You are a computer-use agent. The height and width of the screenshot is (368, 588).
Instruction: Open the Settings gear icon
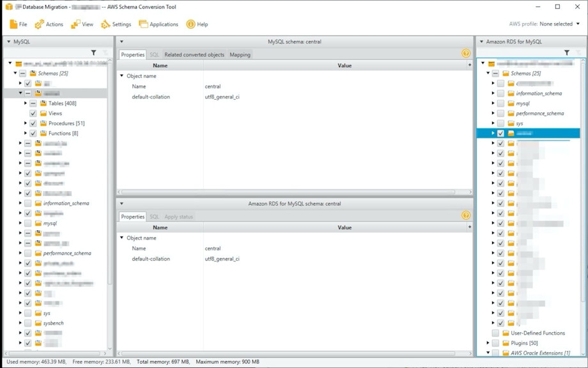(x=105, y=24)
